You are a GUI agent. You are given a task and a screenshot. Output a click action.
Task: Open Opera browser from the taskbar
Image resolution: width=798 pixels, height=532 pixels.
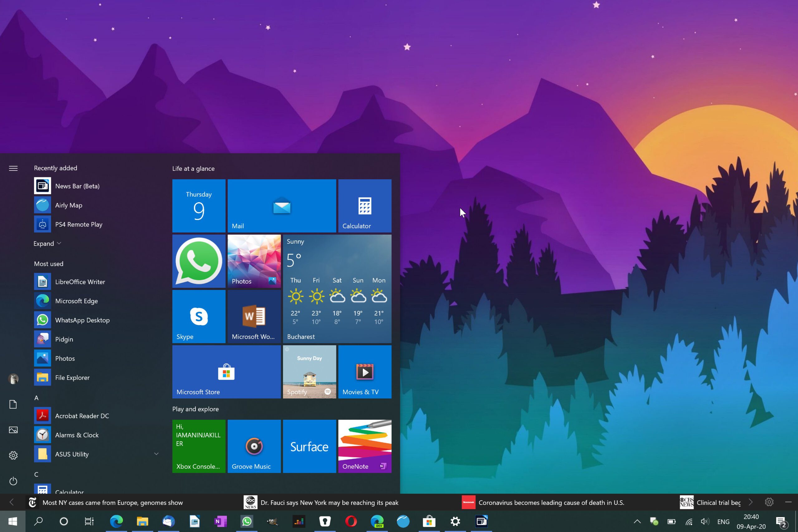[351, 521]
